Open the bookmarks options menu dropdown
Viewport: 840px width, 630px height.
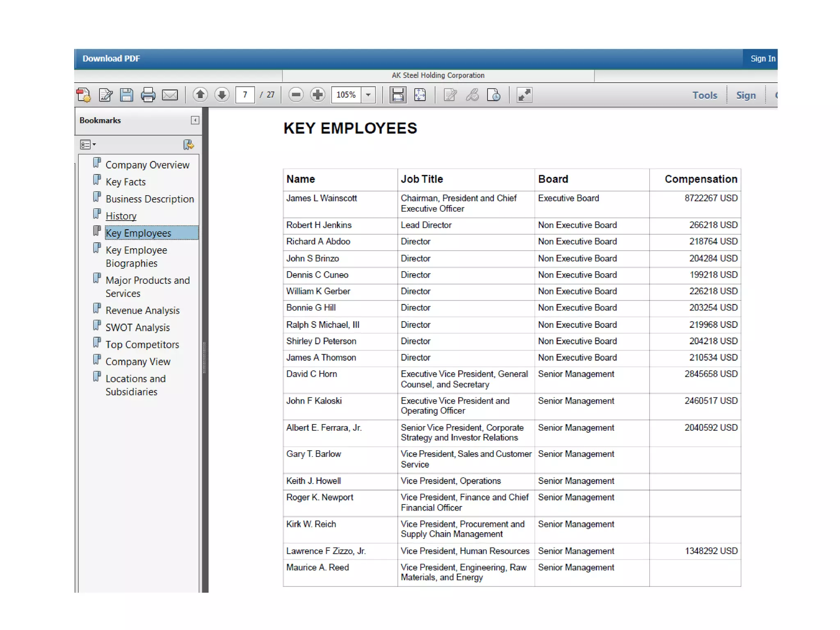tap(88, 144)
